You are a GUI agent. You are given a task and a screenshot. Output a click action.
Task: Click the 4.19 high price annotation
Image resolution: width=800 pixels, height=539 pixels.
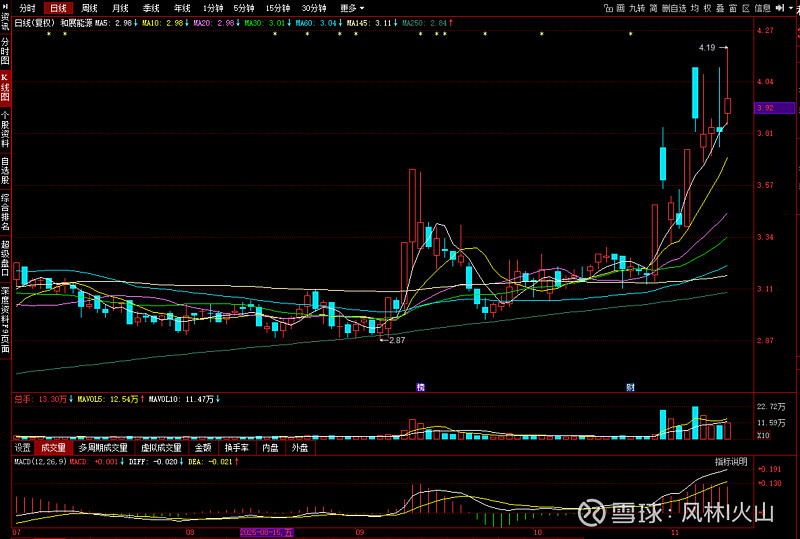coord(707,47)
